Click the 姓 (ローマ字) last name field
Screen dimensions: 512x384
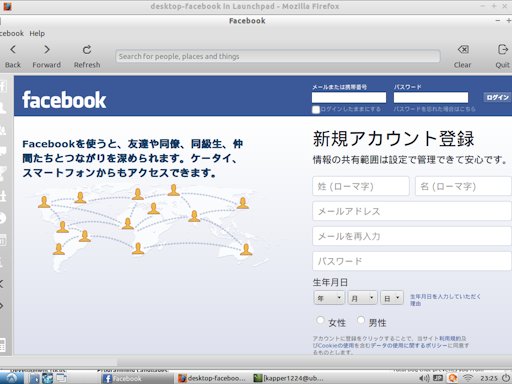pos(361,186)
